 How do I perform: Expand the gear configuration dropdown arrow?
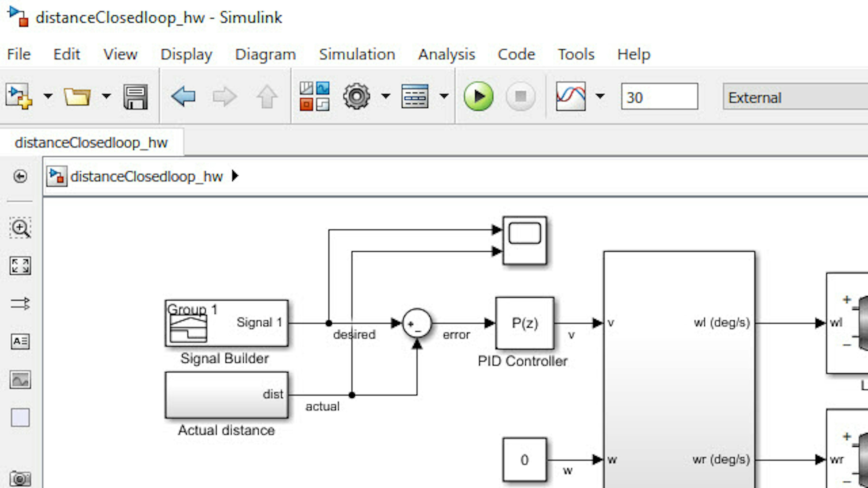click(386, 96)
